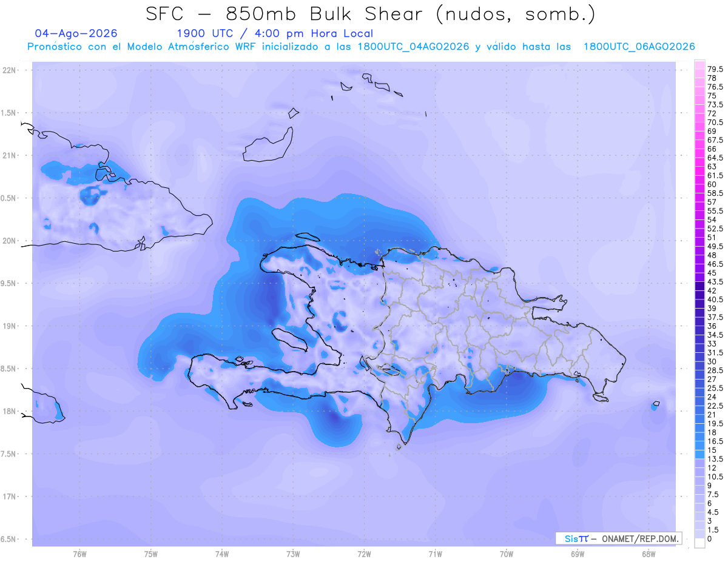The width and height of the screenshot is (728, 562).
Task: Click longitude axis label '75W'
Action: pyautogui.click(x=151, y=554)
